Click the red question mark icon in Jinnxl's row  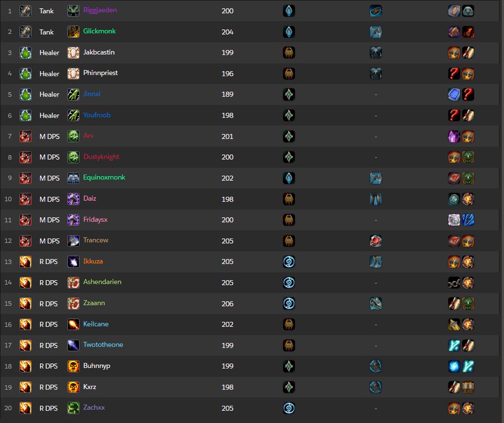468,94
